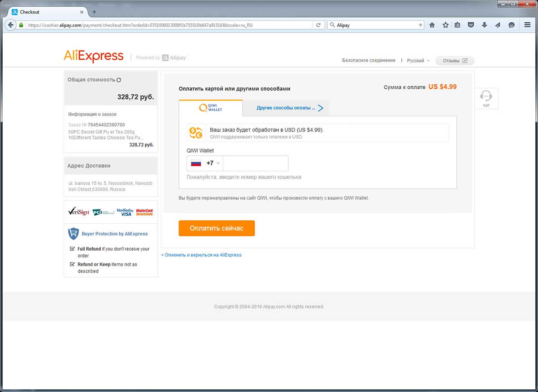538x392 pixels.
Task: Click the green padlock in the address bar
Action: (x=21, y=25)
